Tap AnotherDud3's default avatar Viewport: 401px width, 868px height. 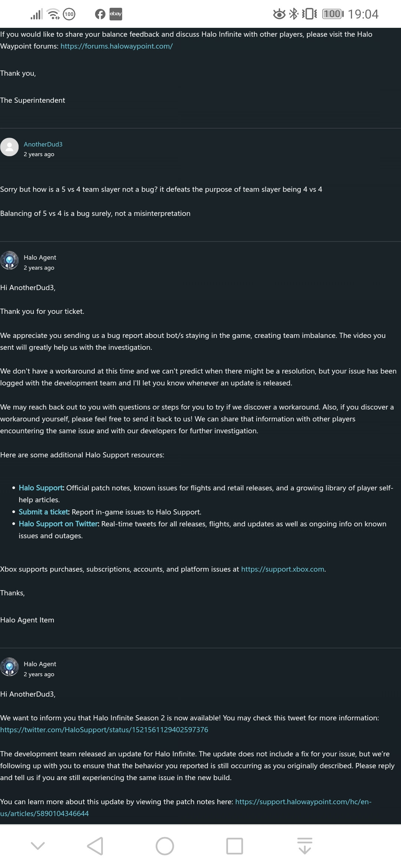click(10, 147)
